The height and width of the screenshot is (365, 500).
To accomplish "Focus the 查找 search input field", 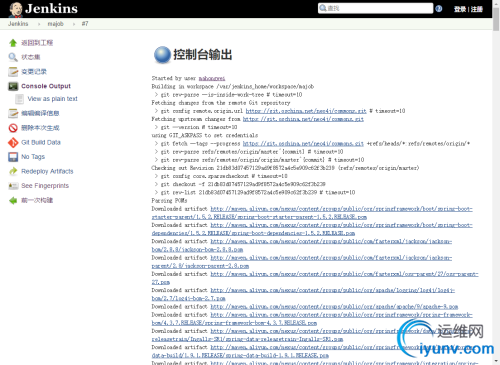I will (x=375, y=8).
